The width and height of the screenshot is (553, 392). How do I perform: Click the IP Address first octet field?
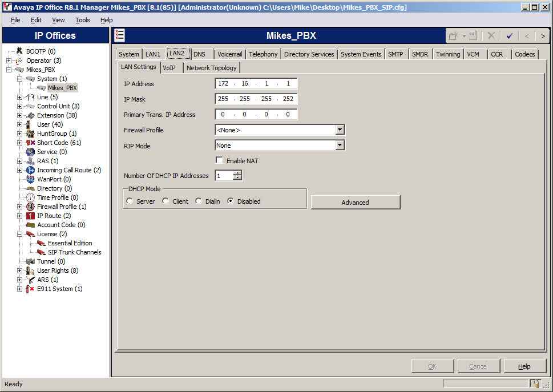click(x=223, y=83)
